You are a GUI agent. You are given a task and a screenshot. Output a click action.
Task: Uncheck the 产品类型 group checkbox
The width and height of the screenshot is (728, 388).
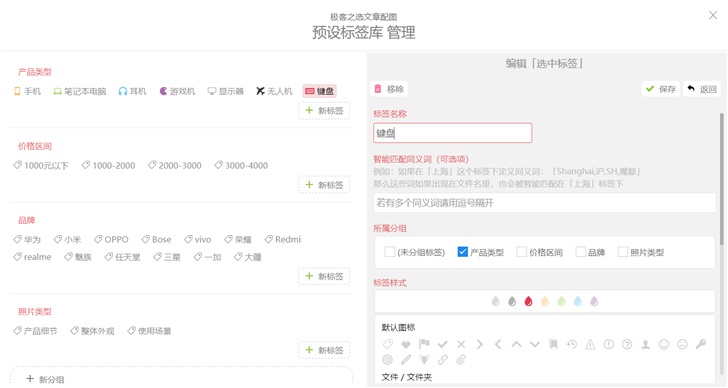point(462,252)
